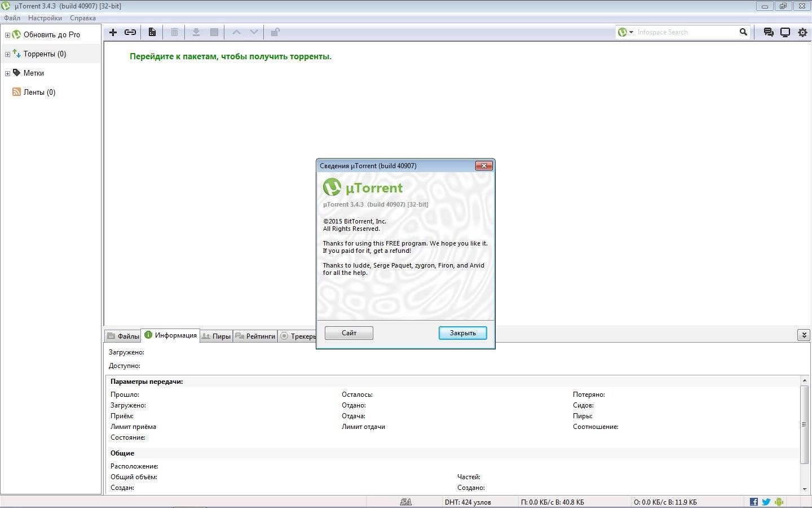This screenshot has height=508, width=812.
Task: Click scrollbar up arrow in info panel
Action: tap(805, 381)
